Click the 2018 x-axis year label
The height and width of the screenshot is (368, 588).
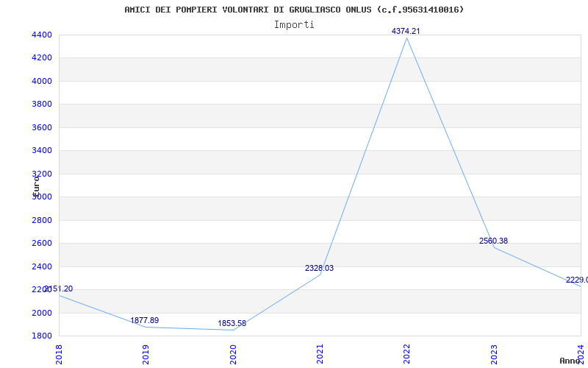pos(59,355)
